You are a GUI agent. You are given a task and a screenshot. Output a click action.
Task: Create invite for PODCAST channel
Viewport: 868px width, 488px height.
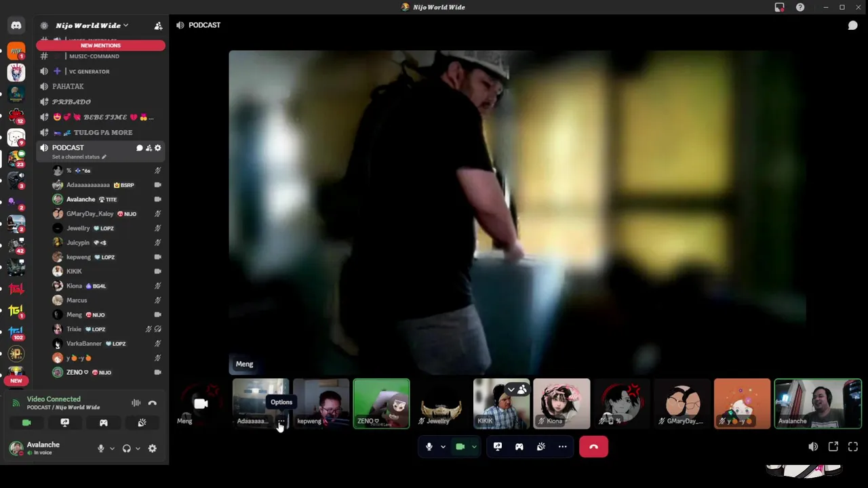pyautogui.click(x=149, y=148)
